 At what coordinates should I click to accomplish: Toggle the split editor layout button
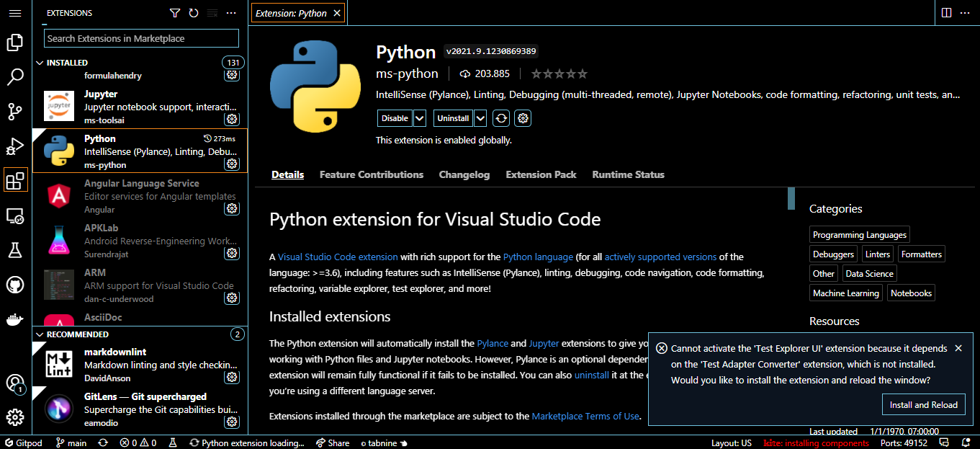[946, 13]
